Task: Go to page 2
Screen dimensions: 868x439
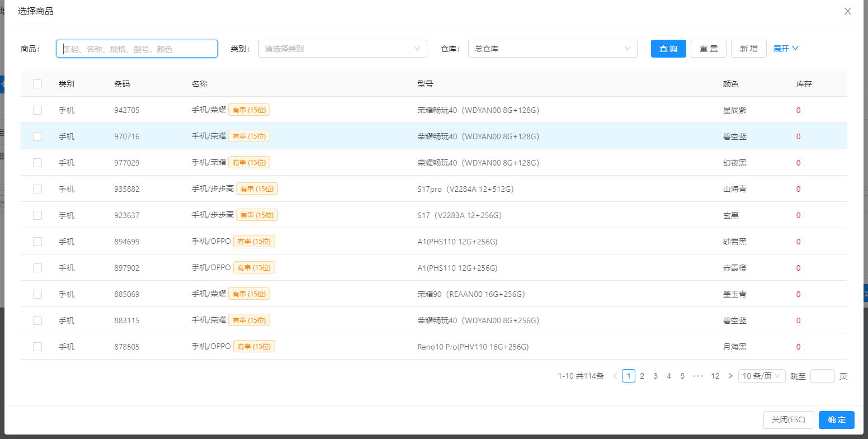Action: click(642, 376)
